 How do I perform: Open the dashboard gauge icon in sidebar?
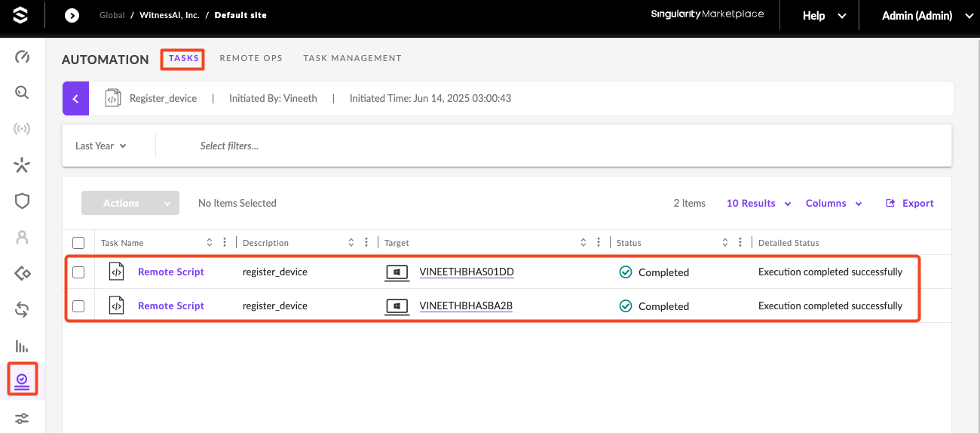(x=22, y=57)
